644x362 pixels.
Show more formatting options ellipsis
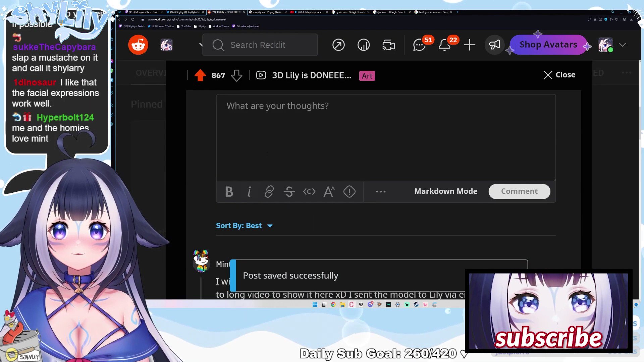(x=381, y=192)
